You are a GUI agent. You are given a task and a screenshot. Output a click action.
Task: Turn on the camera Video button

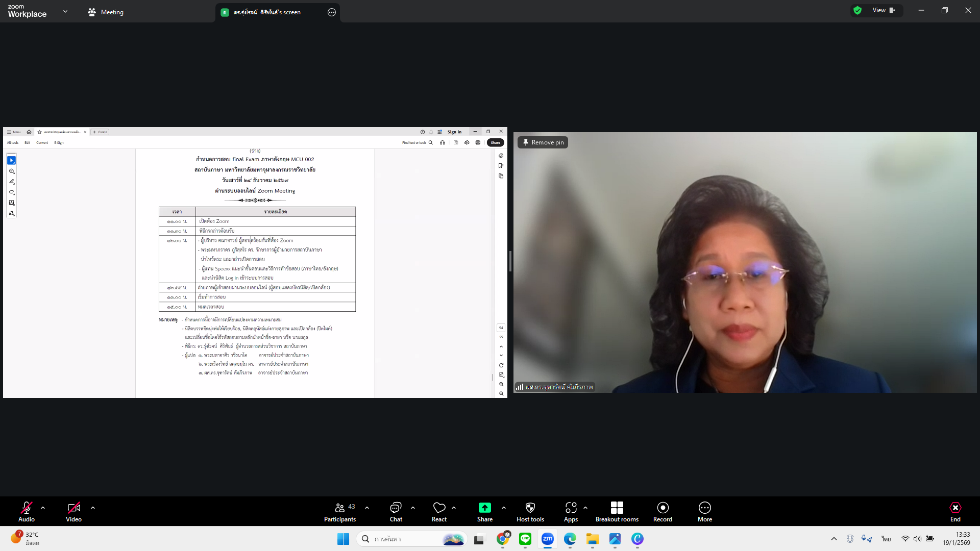[x=73, y=512]
